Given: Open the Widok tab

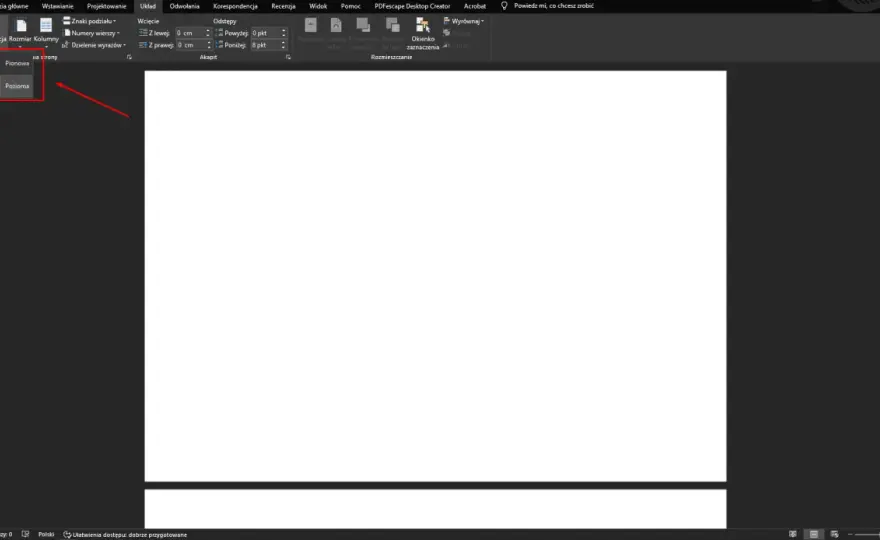Looking at the screenshot, I should coord(318,6).
